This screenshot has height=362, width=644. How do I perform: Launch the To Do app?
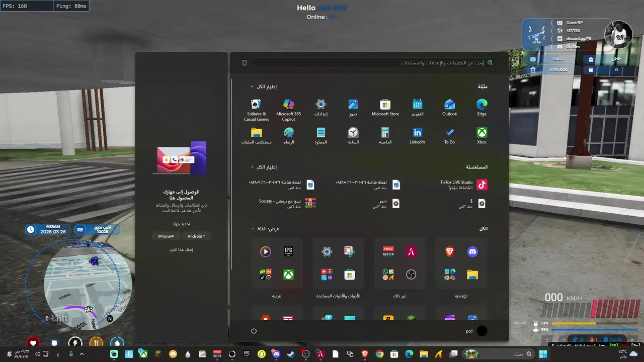(x=449, y=135)
